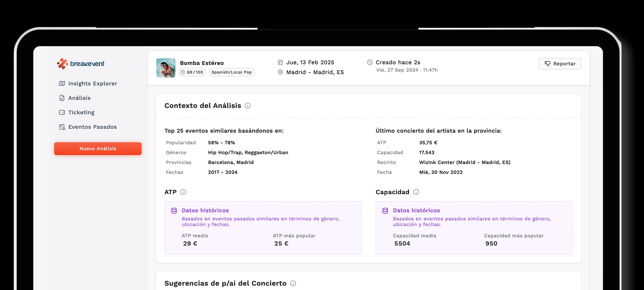644x290 pixels.
Task: Click calendar icon beside Jue, 13 Feb 2025
Action: [x=280, y=62]
